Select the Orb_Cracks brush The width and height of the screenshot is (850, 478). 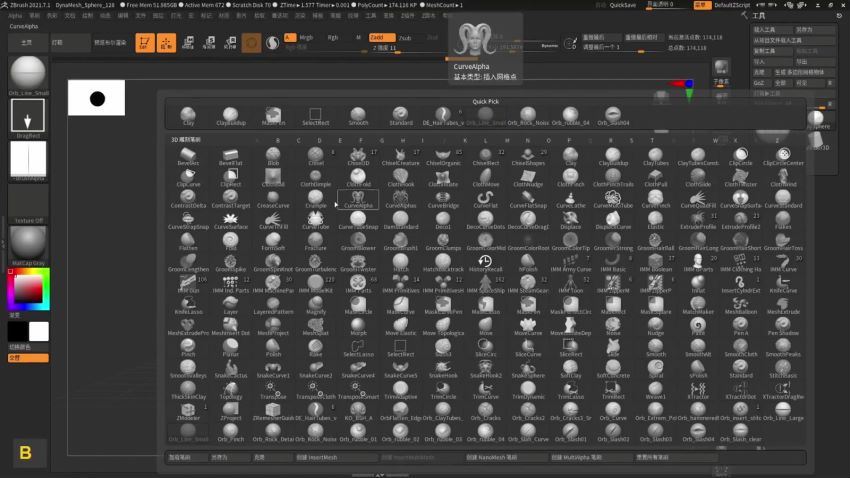click(485, 411)
